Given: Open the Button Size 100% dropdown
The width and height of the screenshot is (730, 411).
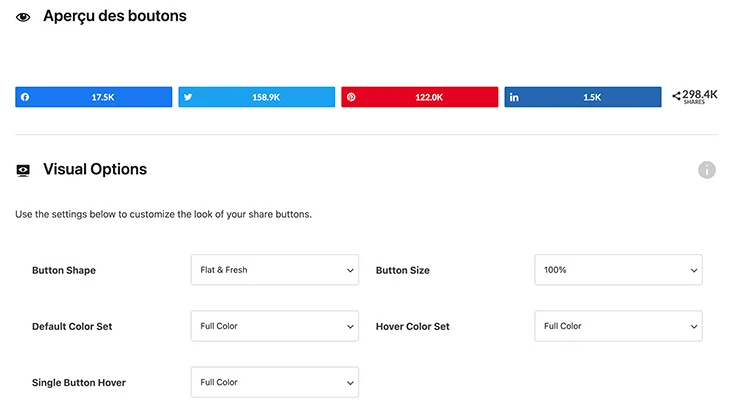Looking at the screenshot, I should 618,270.
